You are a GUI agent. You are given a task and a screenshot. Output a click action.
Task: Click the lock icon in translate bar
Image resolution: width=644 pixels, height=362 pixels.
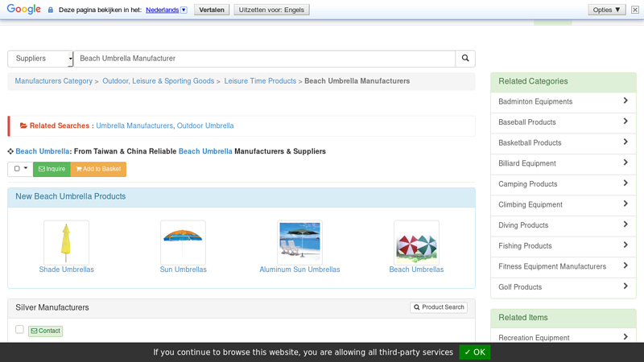pos(51,10)
